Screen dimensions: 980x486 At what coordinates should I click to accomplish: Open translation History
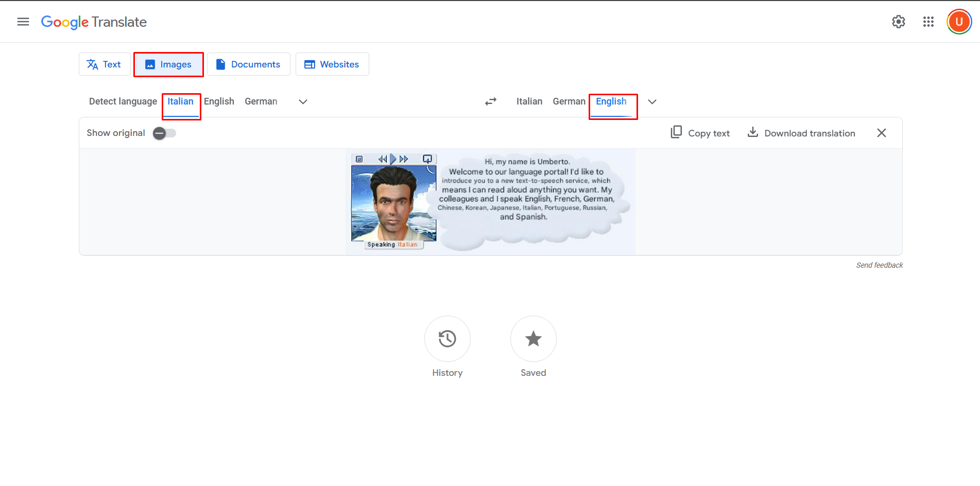[447, 339]
